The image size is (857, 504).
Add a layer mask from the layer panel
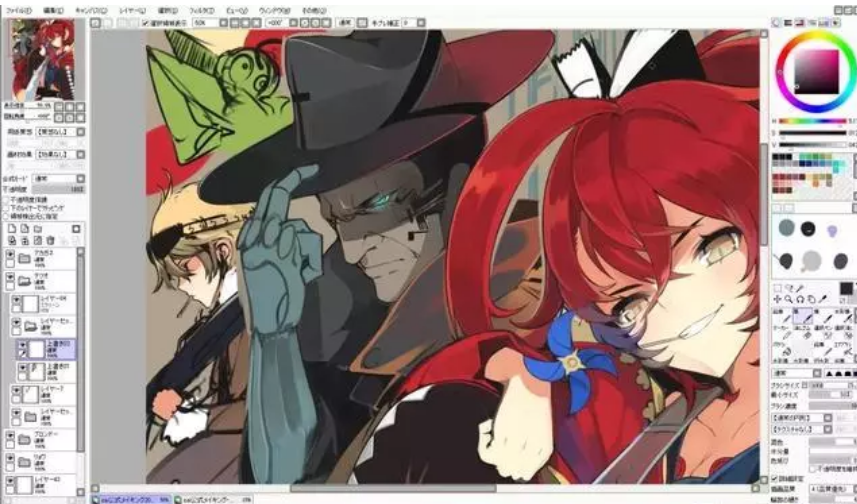pos(76,228)
